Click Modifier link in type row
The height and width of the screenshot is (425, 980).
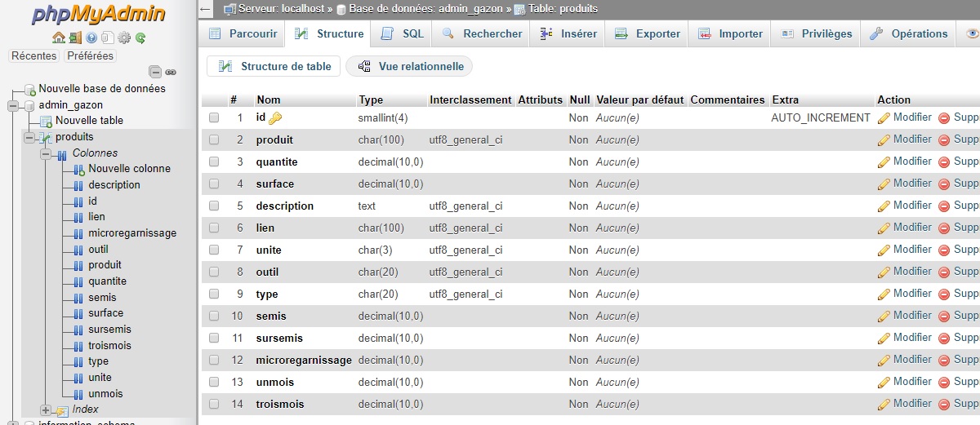pos(912,294)
